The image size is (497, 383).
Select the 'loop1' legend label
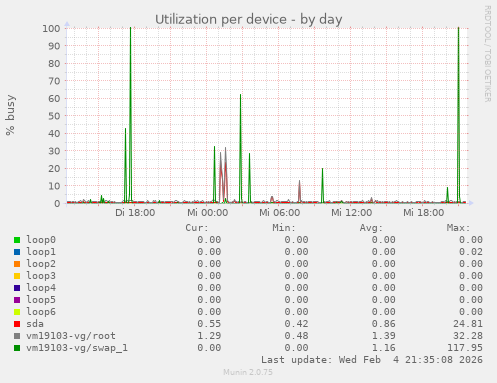tap(41, 252)
